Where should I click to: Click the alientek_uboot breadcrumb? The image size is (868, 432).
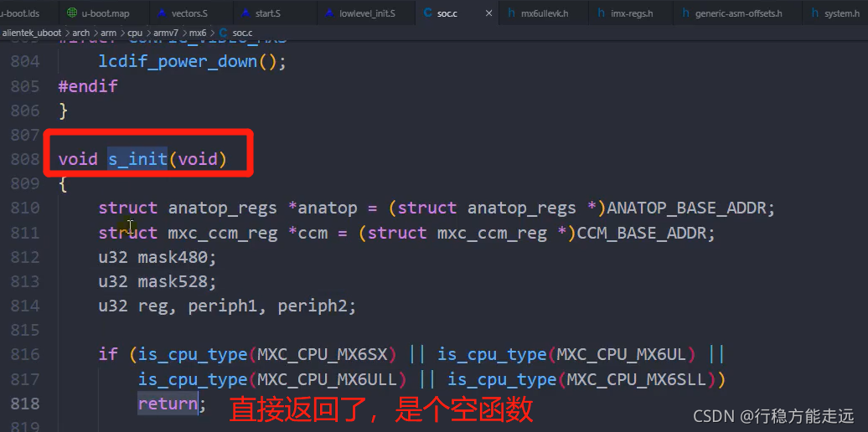point(32,33)
